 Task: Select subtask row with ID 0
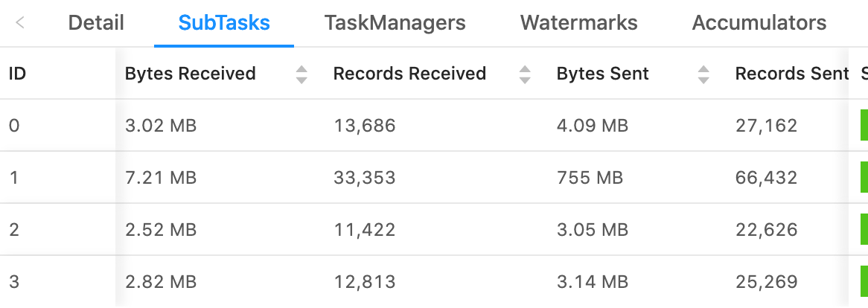coord(15,126)
